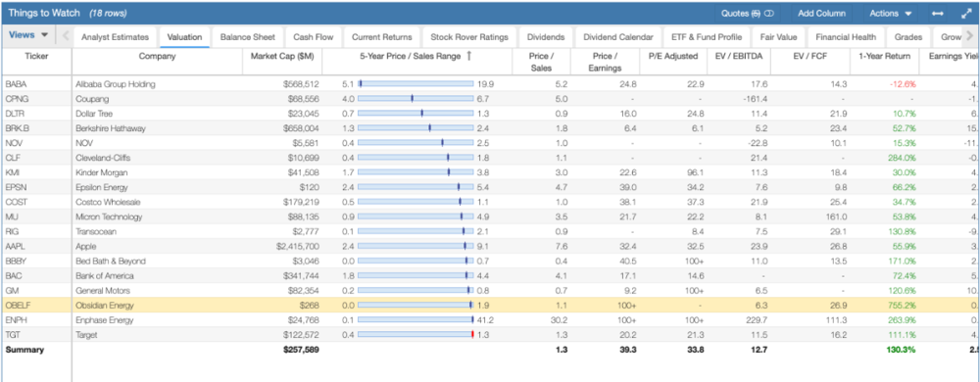Open the Balance Sheet tab

[248, 37]
